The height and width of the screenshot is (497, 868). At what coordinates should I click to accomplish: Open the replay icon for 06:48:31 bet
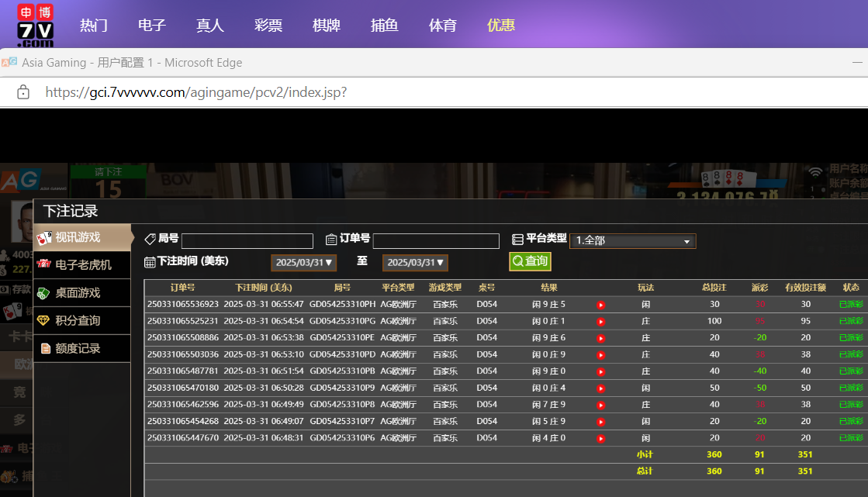point(600,439)
